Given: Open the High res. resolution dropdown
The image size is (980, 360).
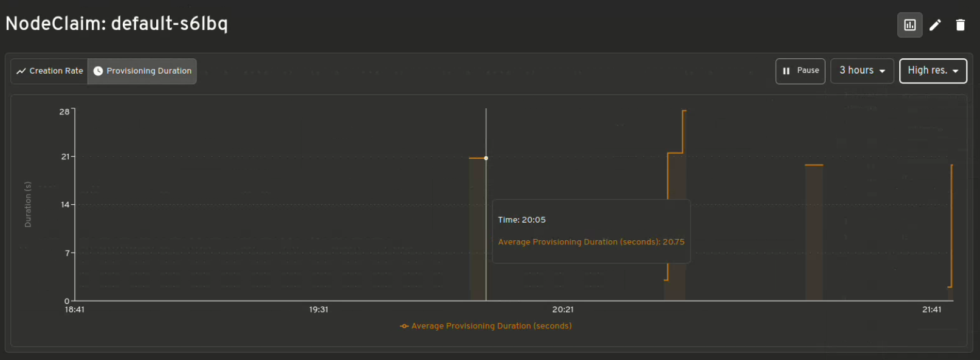Looking at the screenshot, I should 933,71.
